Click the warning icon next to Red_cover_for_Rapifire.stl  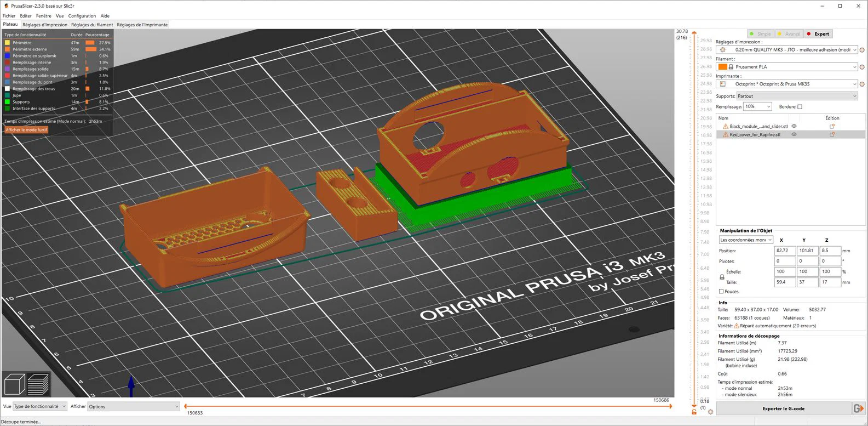(x=726, y=134)
